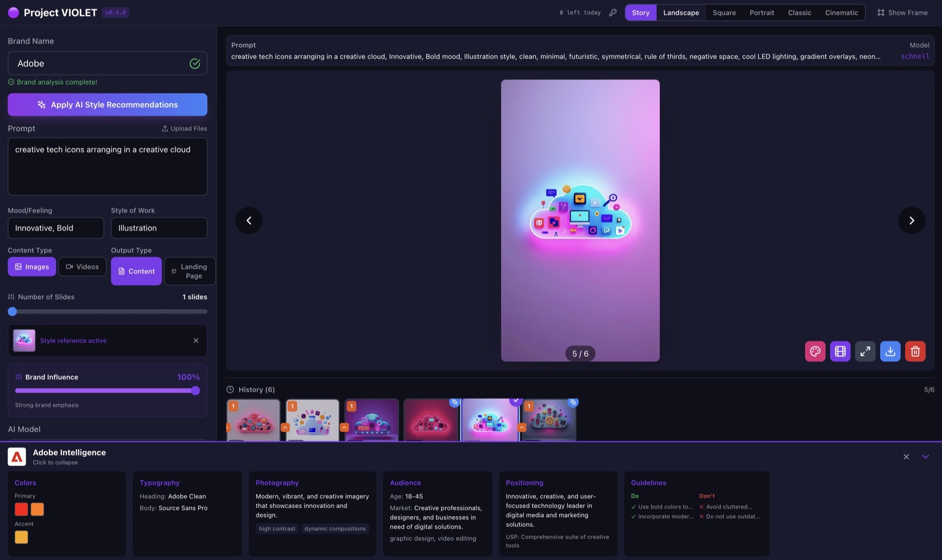Go to the next image arrow

912,220
